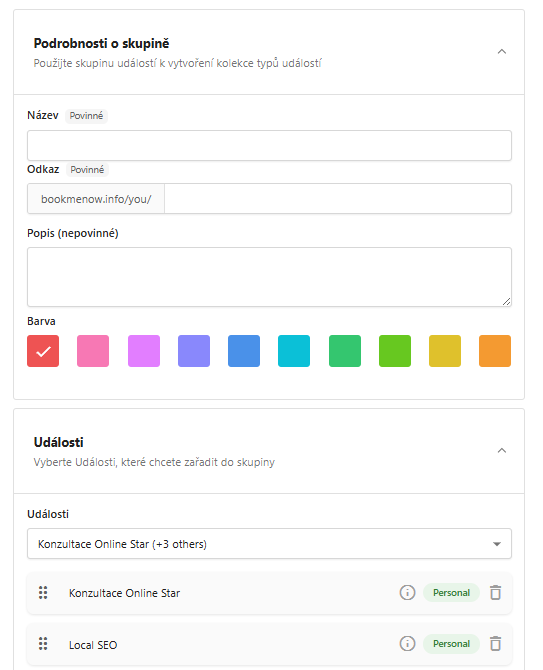Focus the Název input field

pyautogui.click(x=269, y=146)
